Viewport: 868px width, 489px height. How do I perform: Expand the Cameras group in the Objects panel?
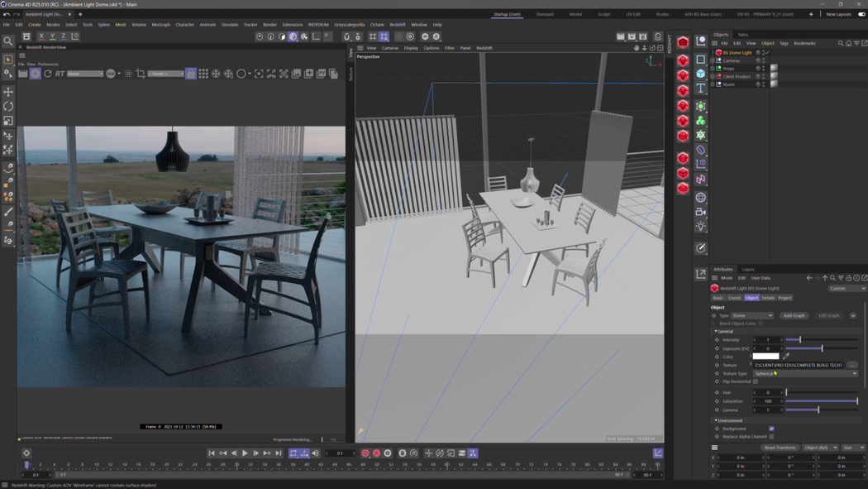[x=712, y=60]
